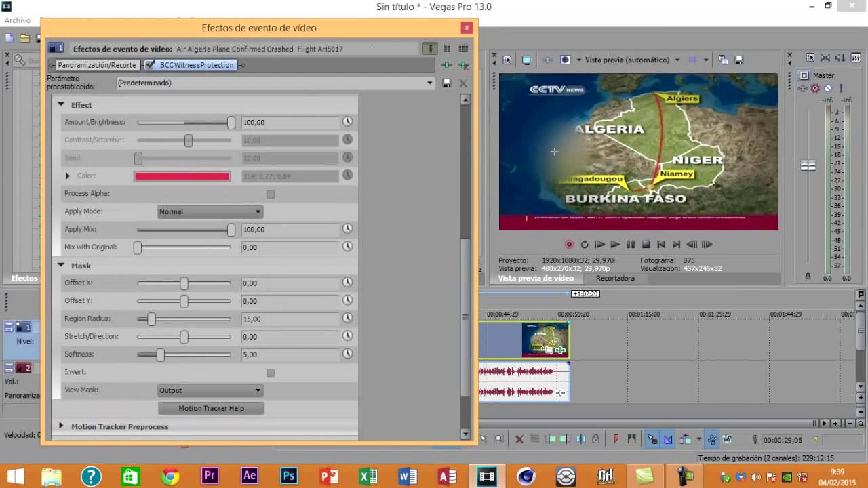868x488 pixels.
Task: Click the Master mute icon
Action: click(x=828, y=89)
